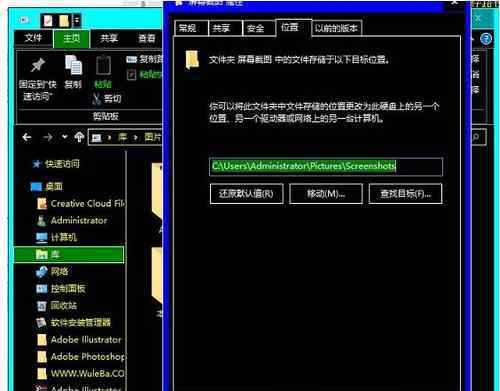The image size is (500, 391).
Task: Click the Copy icon in ribbon
Action: pyautogui.click(x=73, y=65)
